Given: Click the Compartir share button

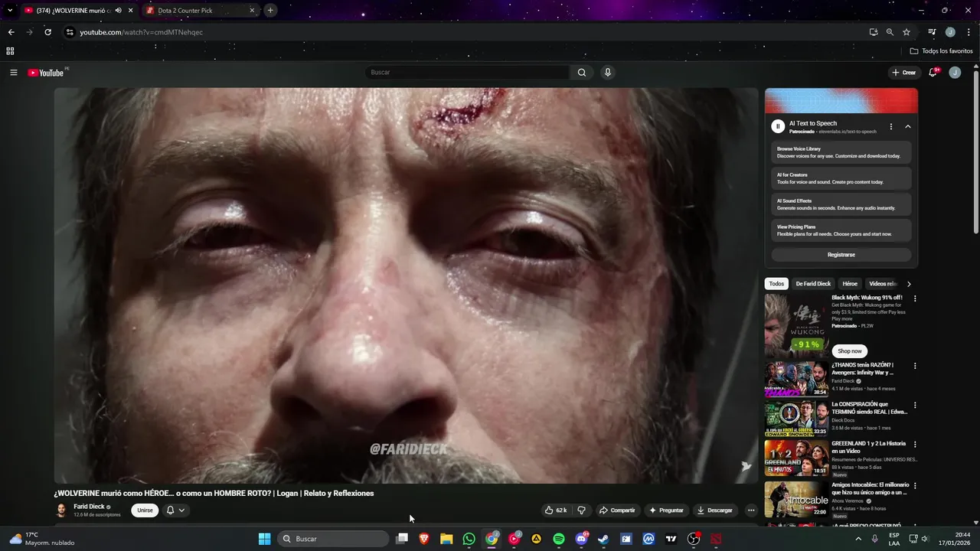Looking at the screenshot, I should 617,510.
